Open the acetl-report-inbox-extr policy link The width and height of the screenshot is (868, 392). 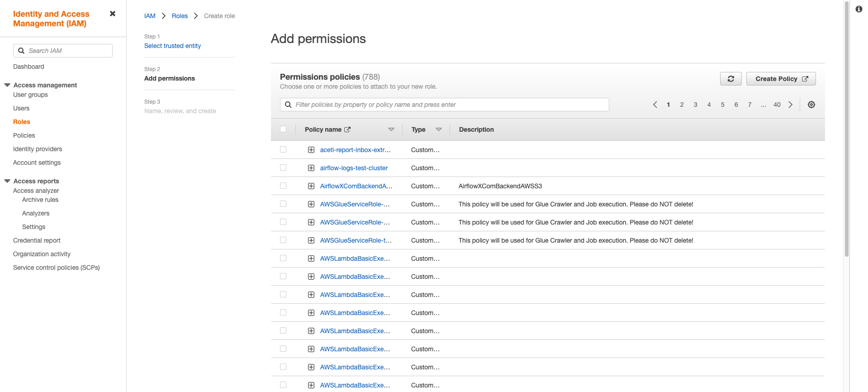coord(355,150)
